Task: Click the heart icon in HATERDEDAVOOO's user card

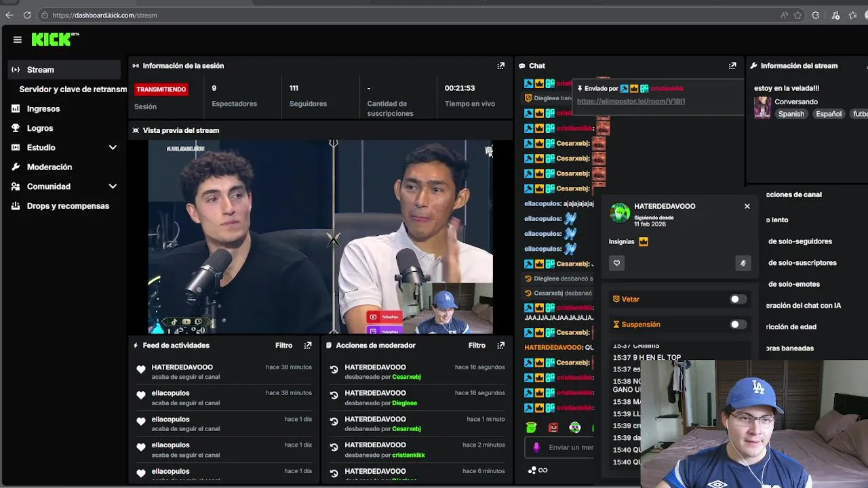Action: coord(616,263)
